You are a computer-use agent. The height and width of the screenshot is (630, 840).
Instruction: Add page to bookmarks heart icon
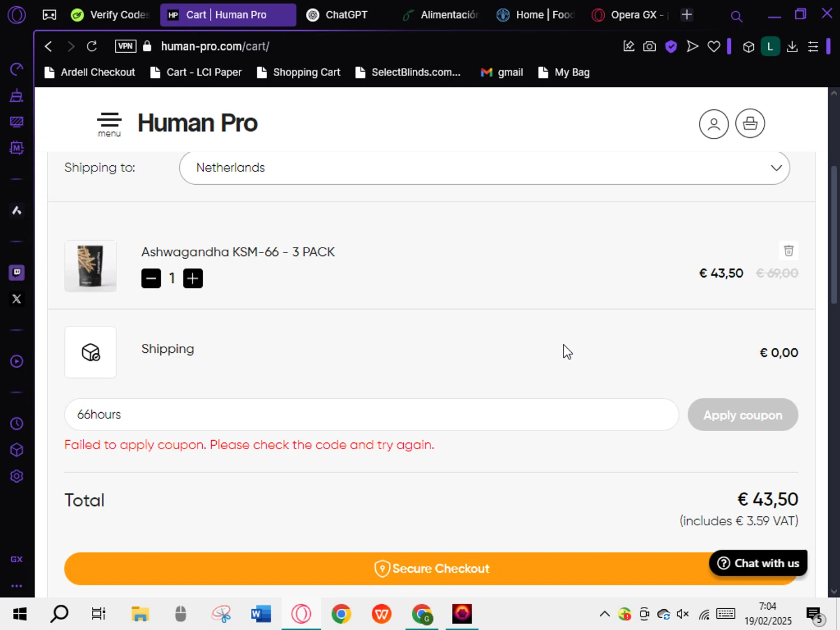(713, 46)
